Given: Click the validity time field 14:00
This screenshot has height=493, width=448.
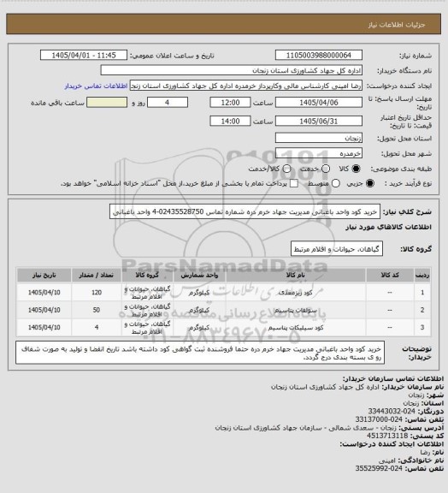Looking at the screenshot, I should [230, 121].
